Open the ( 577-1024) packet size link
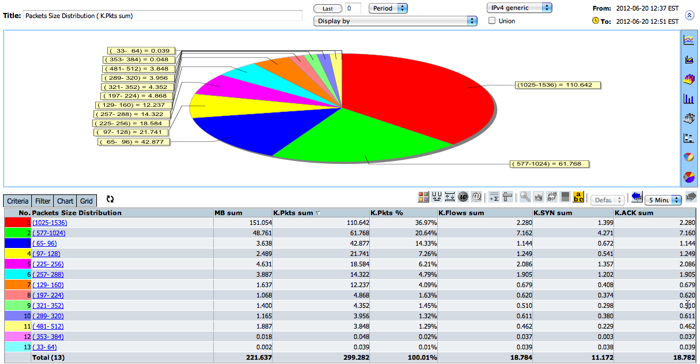700x364 pixels. [49, 233]
